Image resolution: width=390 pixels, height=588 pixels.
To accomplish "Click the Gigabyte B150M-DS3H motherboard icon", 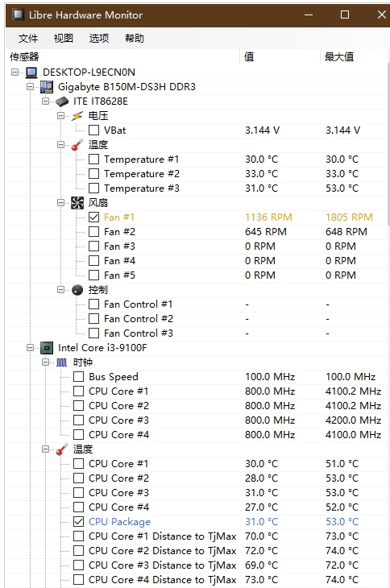I will (x=47, y=87).
